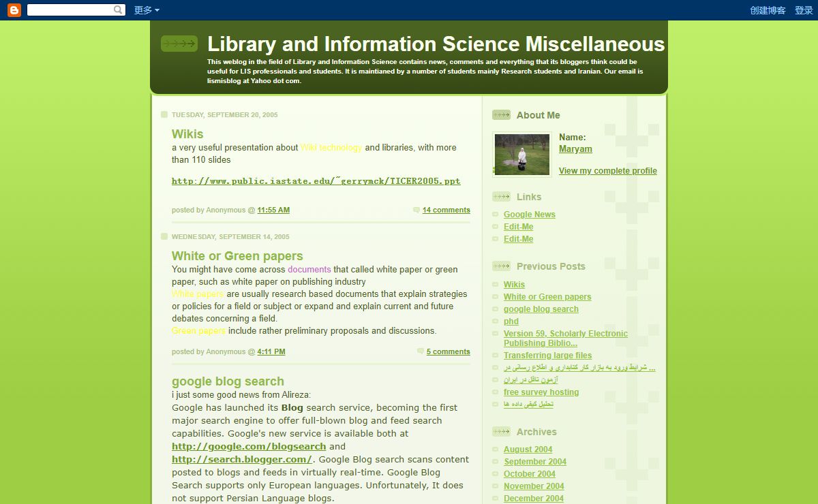
Task: Click the arrow icon beside Links heading
Action: 501,197
